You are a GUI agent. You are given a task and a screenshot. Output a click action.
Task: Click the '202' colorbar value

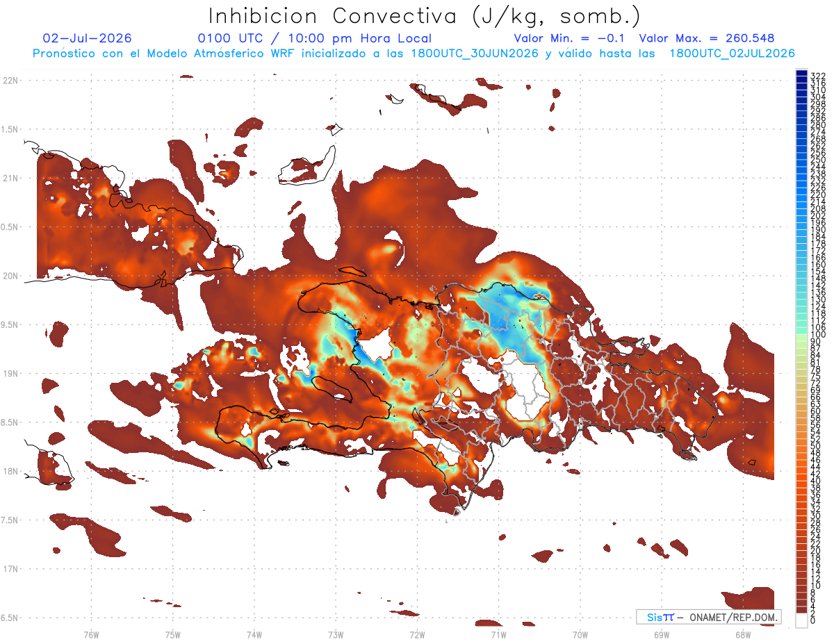pos(817,215)
